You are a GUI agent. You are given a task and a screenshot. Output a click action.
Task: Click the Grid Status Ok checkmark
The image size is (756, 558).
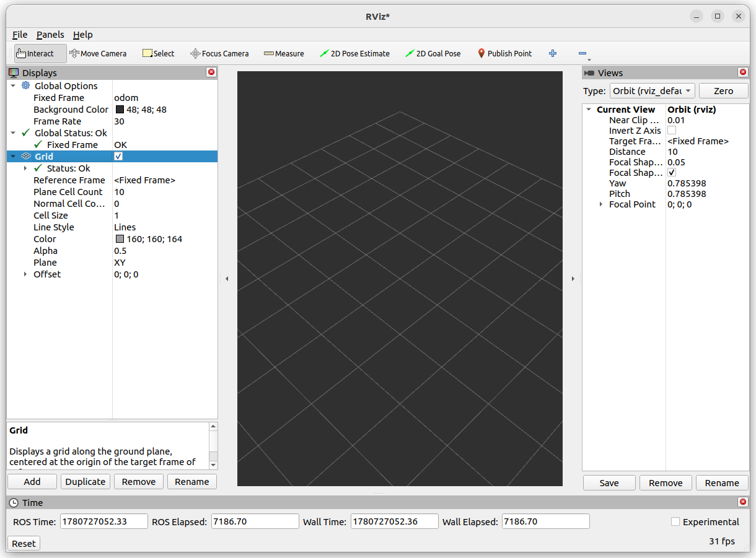pos(38,168)
